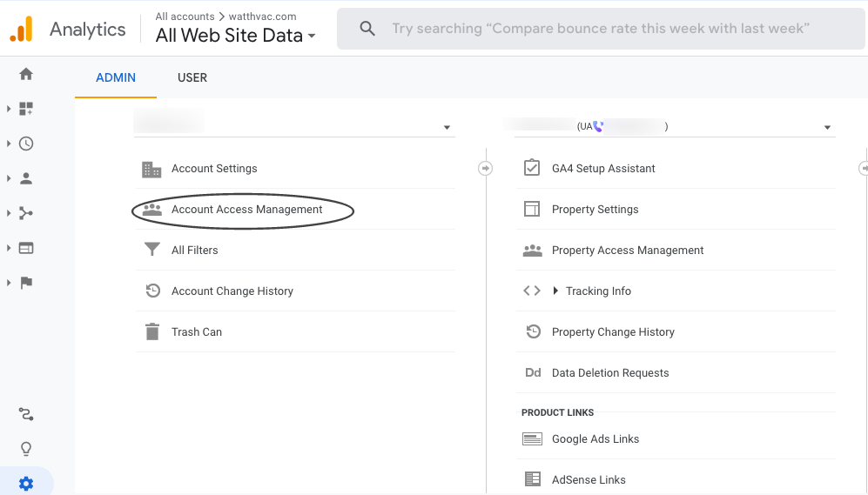Open the Home icon in sidebar

pyautogui.click(x=26, y=74)
